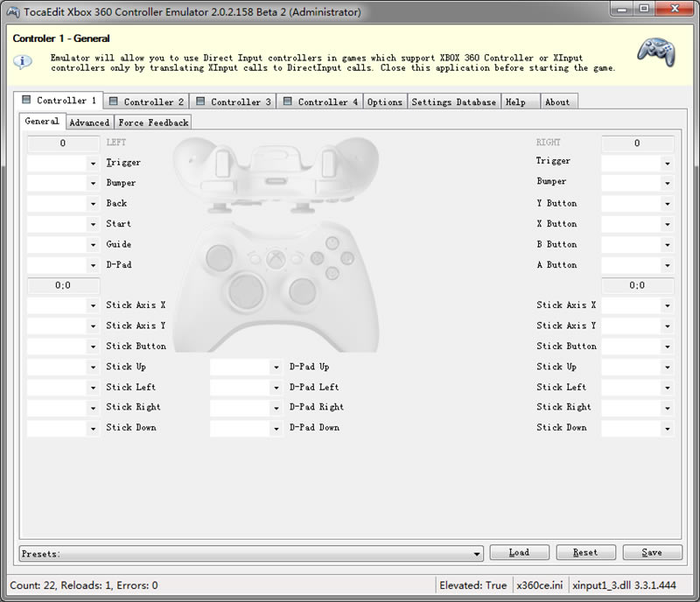Open the Y Button dropdown
The height and width of the screenshot is (602, 700).
[x=667, y=204]
